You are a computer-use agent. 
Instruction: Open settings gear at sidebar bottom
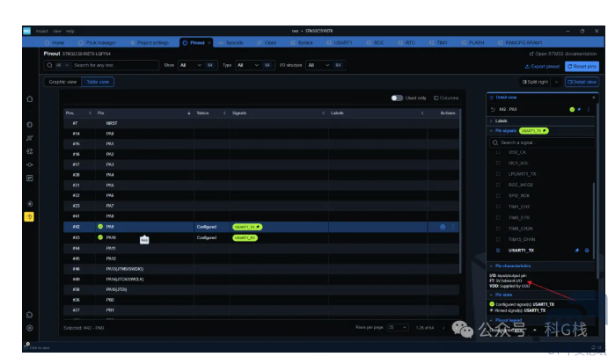(29, 328)
